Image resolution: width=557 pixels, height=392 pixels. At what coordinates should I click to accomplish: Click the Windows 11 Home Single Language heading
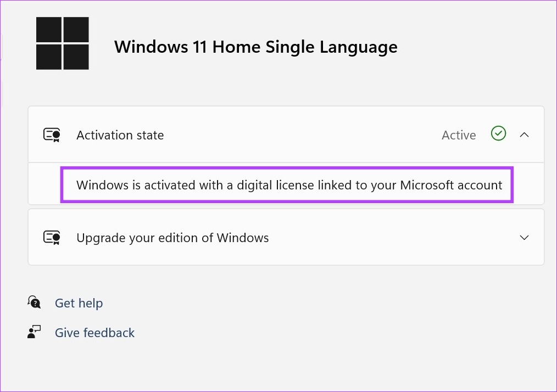click(255, 47)
